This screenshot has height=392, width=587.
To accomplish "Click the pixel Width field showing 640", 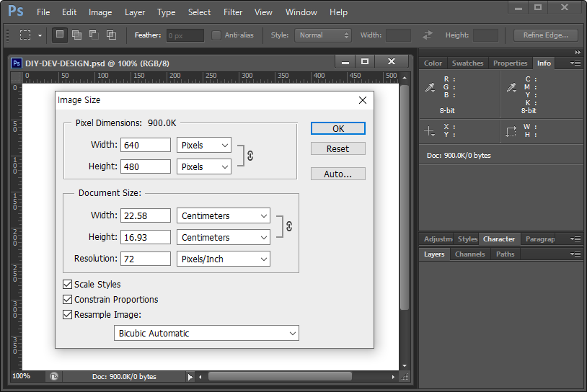I will 146,145.
